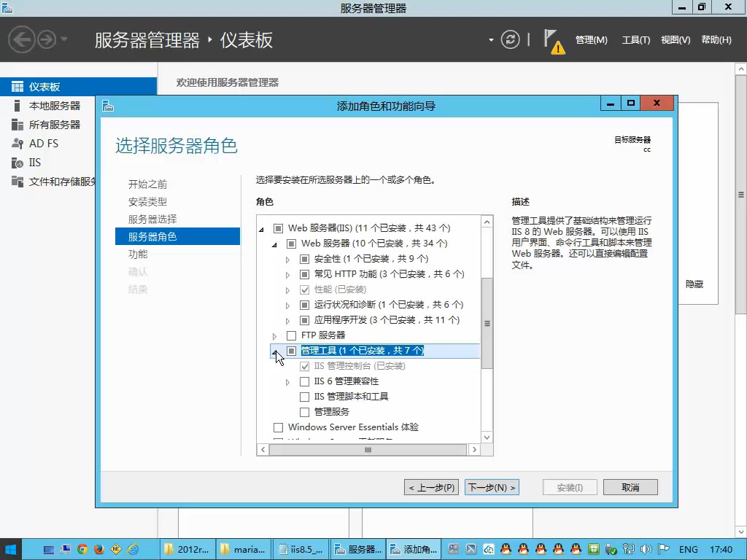Viewport: 747px width, 560px height.
Task: Switch to 服务器... taskbar window
Action: coord(357,550)
